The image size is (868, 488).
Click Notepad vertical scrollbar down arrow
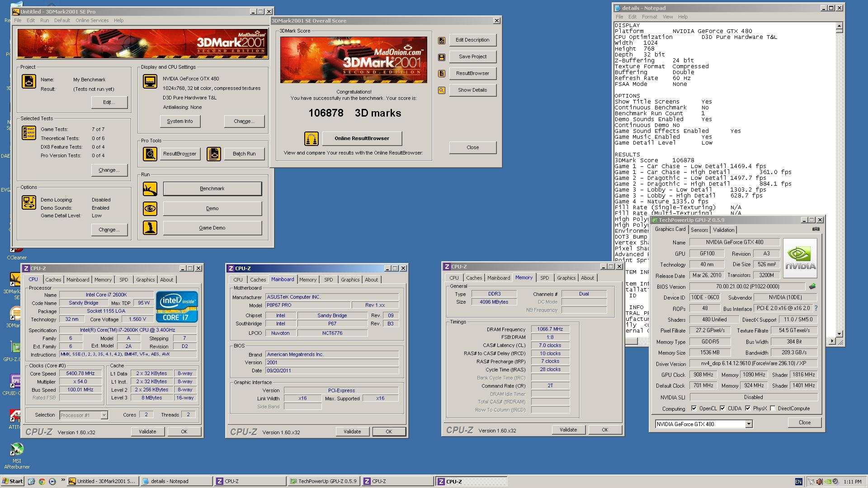(839, 334)
